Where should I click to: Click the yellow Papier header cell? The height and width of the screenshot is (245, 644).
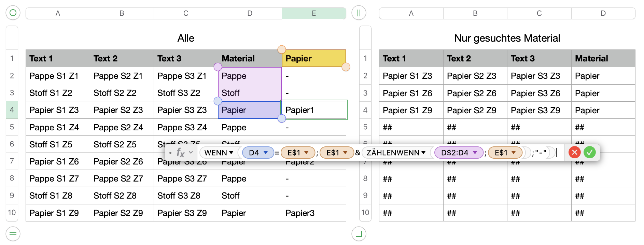pos(313,58)
